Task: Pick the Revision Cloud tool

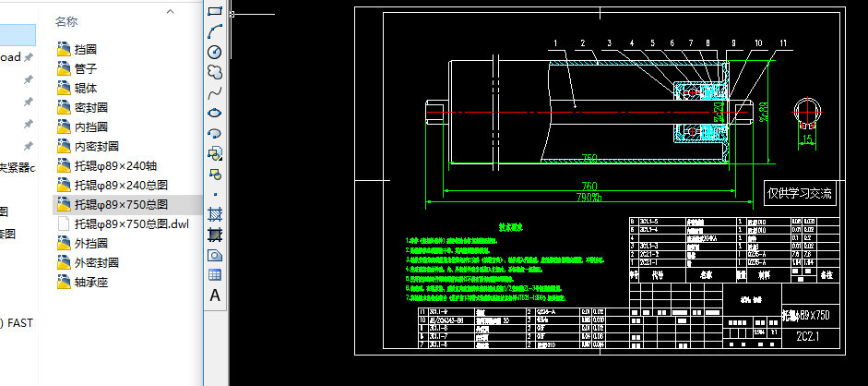Action: point(215,72)
